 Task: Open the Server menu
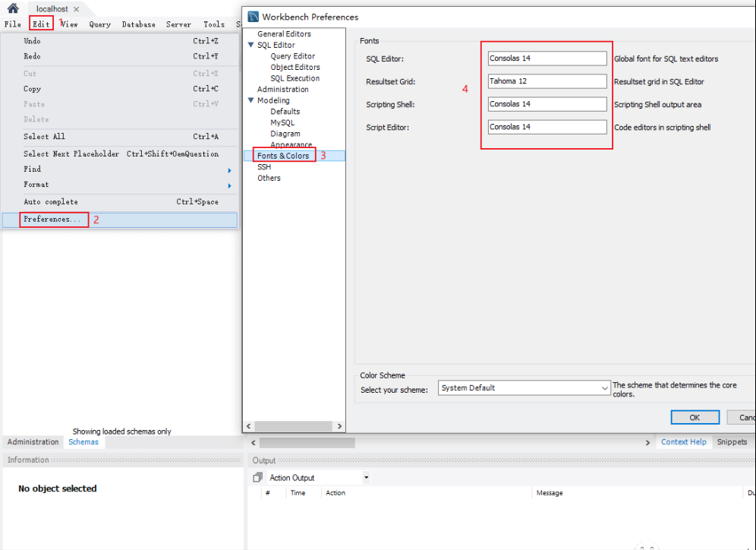click(178, 24)
